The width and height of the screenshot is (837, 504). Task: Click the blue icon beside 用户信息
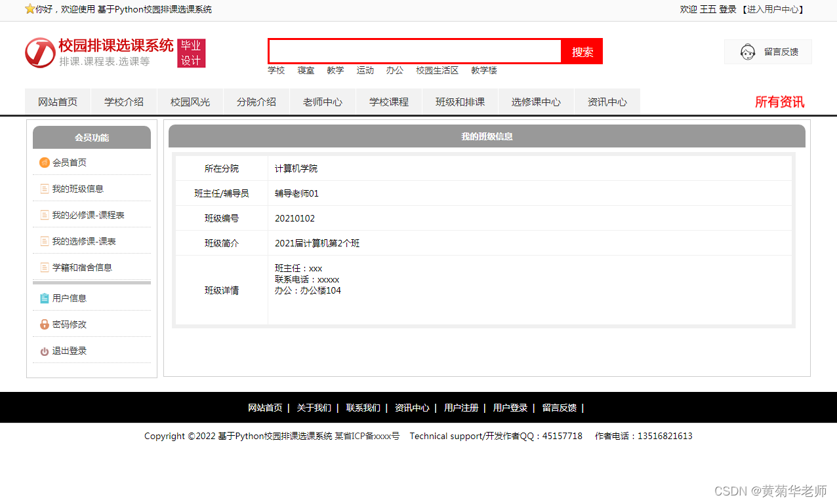pyautogui.click(x=44, y=298)
